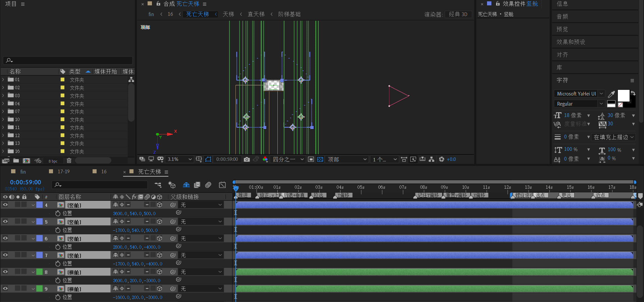Viewport: 644px width, 302px height.
Task: Open the 音频 panel
Action: click(x=562, y=17)
